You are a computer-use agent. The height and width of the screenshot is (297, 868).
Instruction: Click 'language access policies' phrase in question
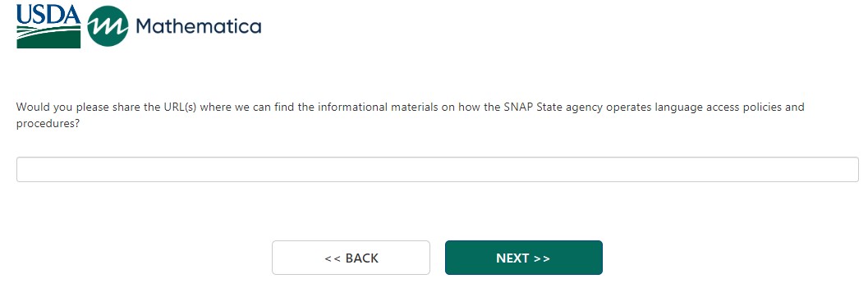click(710, 107)
